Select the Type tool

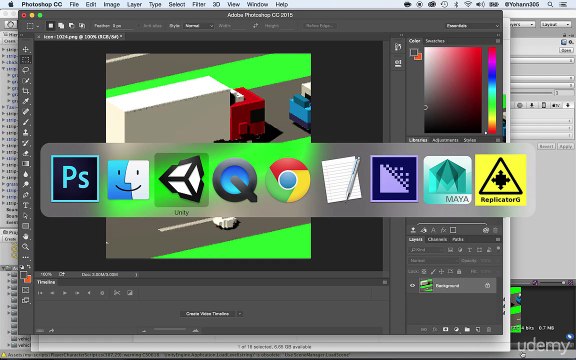click(x=25, y=205)
